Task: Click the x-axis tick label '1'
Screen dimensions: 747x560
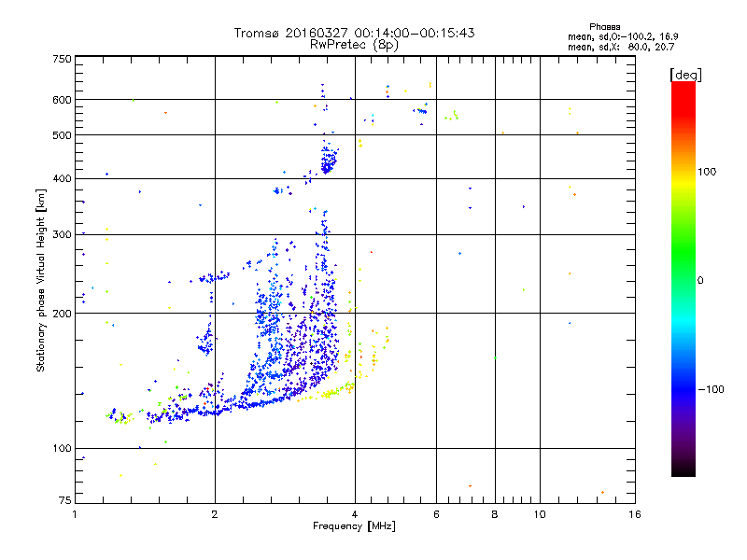Action: click(75, 514)
